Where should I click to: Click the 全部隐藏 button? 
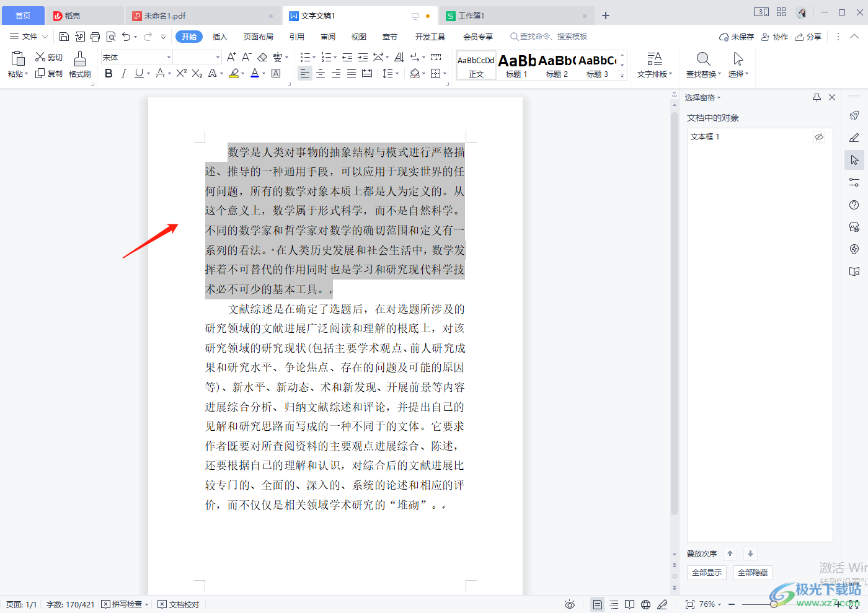[x=753, y=572]
